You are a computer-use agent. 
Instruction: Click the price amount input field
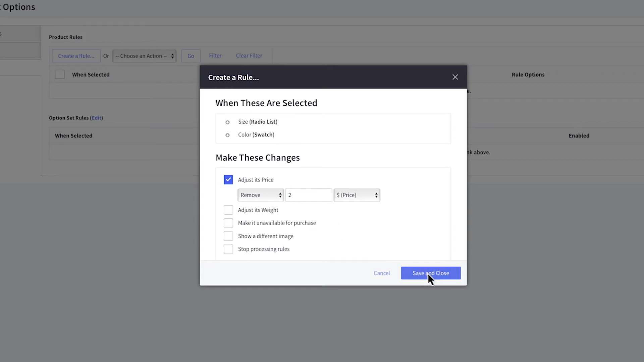tap(308, 195)
